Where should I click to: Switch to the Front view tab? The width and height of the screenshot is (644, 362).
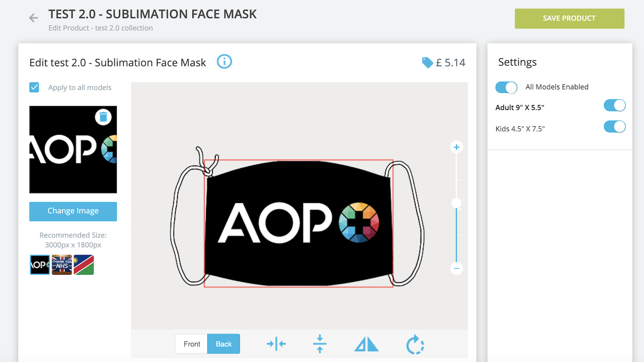pyautogui.click(x=192, y=344)
